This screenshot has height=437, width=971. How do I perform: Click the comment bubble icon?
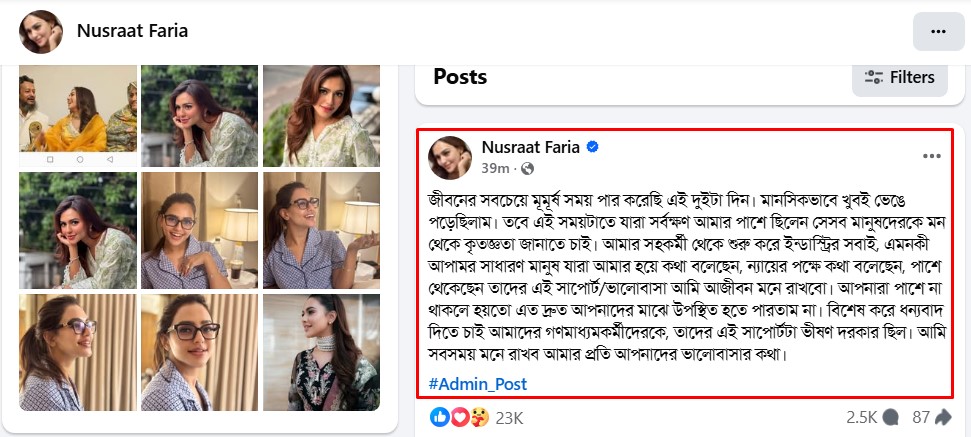(x=891, y=417)
